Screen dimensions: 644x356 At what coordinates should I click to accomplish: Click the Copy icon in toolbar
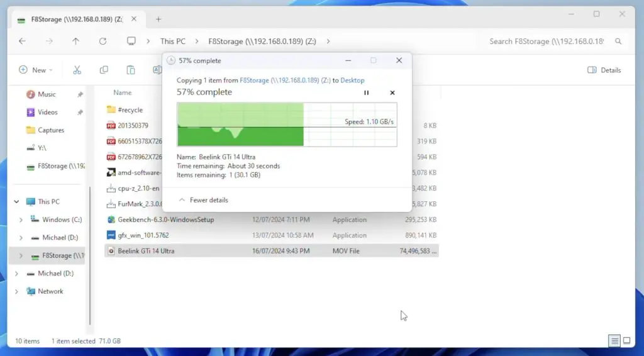pos(104,70)
